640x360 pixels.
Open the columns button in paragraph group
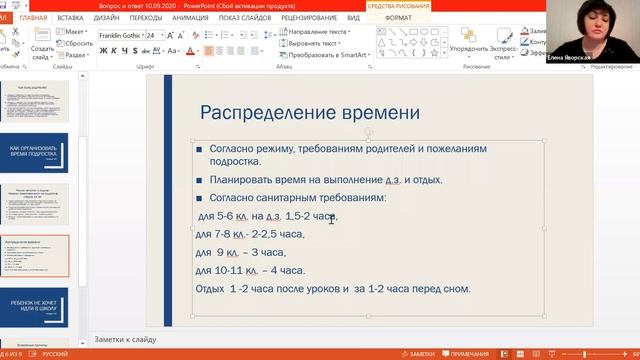click(256, 51)
